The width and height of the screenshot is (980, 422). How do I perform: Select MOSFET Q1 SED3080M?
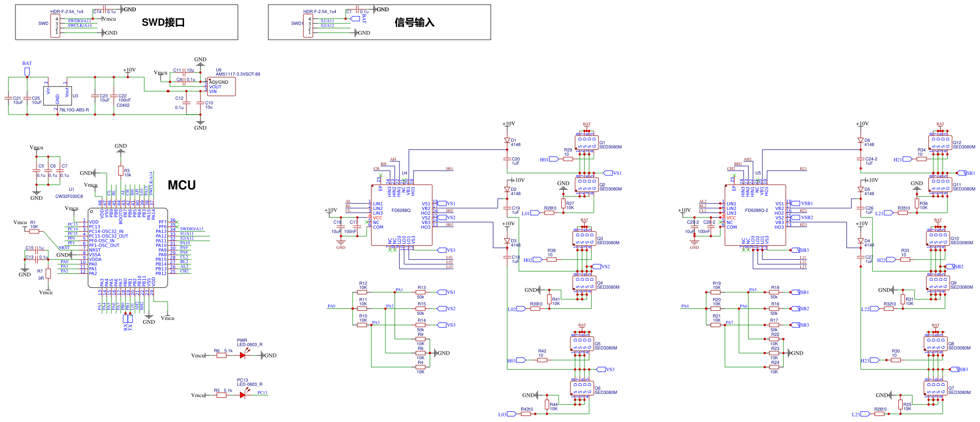pyautogui.click(x=588, y=143)
